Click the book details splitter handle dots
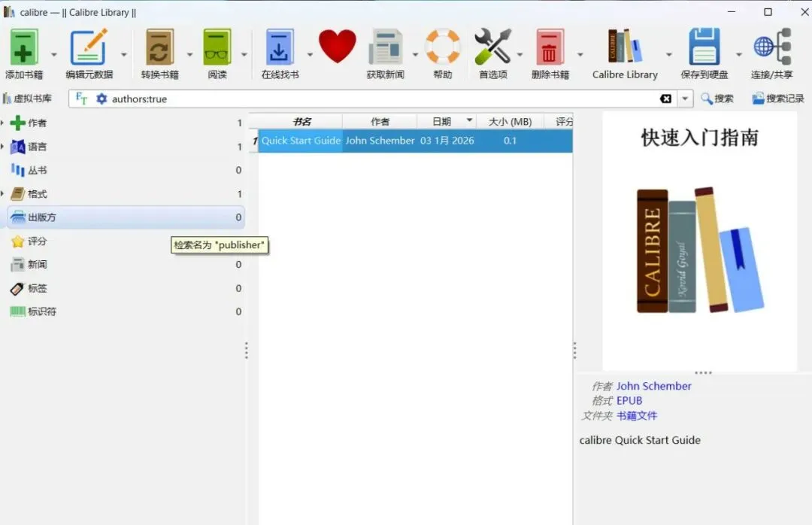 [575, 351]
